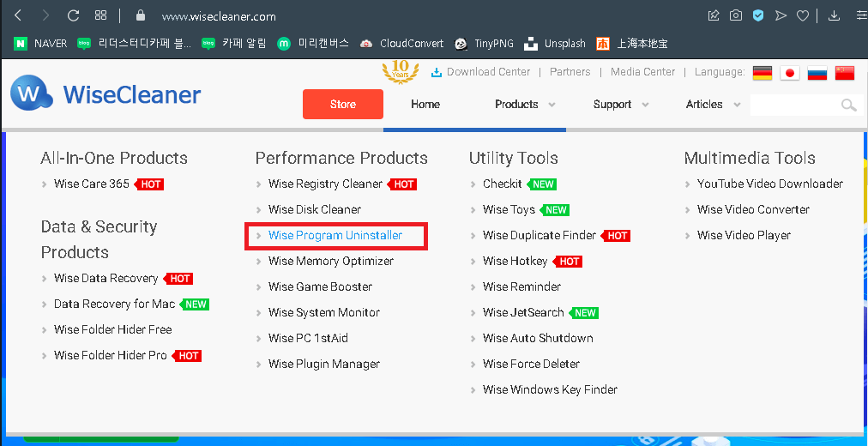This screenshot has height=446, width=868.
Task: Open Wise Hotkey
Action: tap(515, 262)
